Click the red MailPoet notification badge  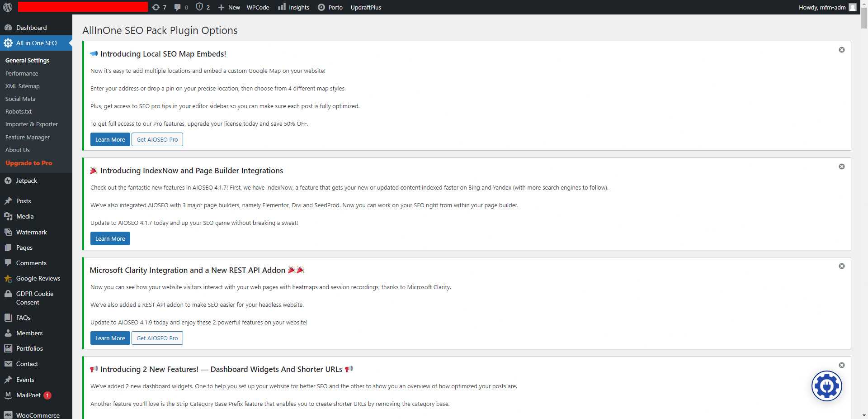click(47, 395)
